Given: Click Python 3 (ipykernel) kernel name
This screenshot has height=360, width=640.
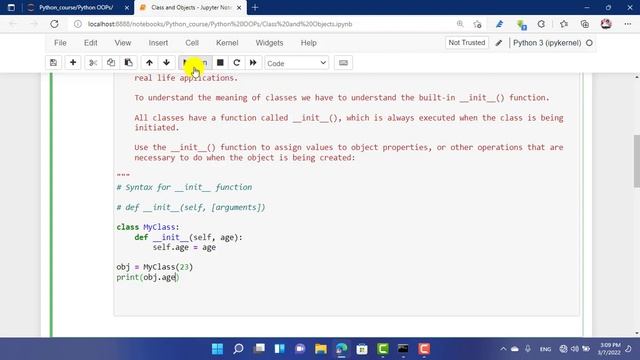Looking at the screenshot, I should (x=547, y=43).
